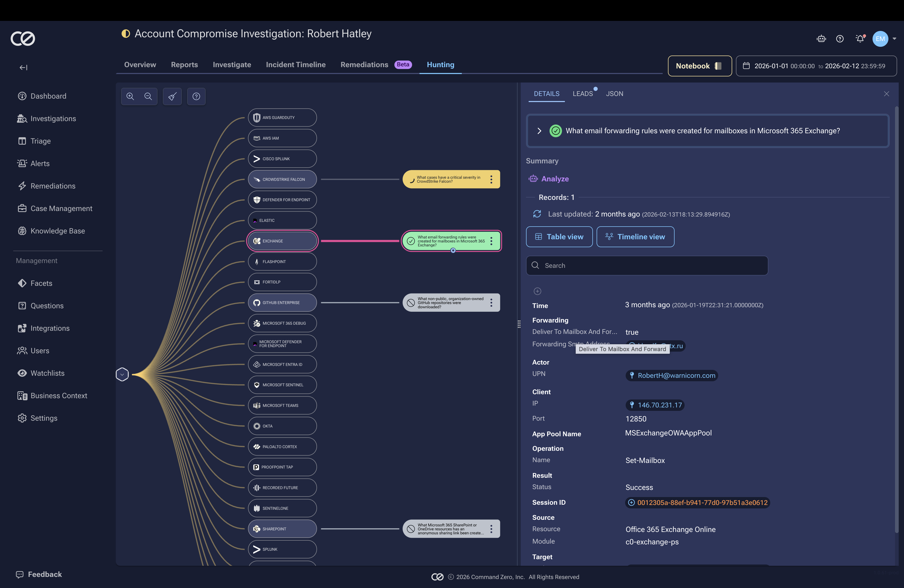Open the graph help question-mark icon
This screenshot has height=588, width=904.
(196, 97)
